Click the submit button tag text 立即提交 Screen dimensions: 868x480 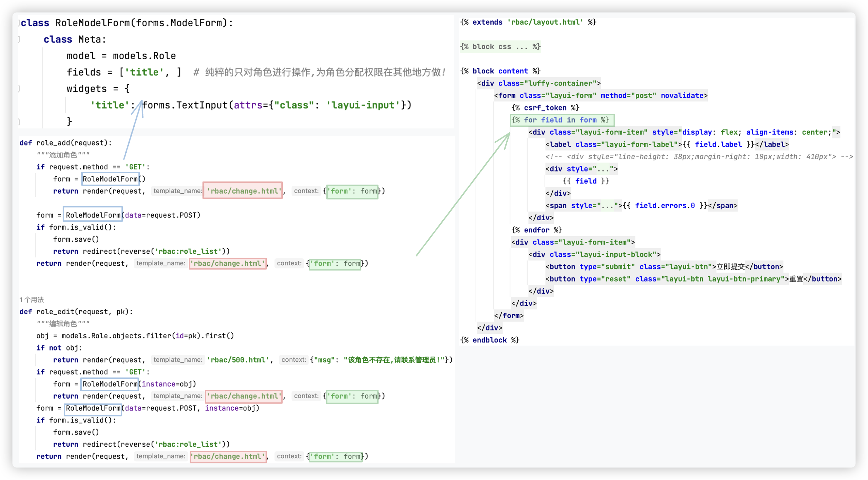pos(730,267)
